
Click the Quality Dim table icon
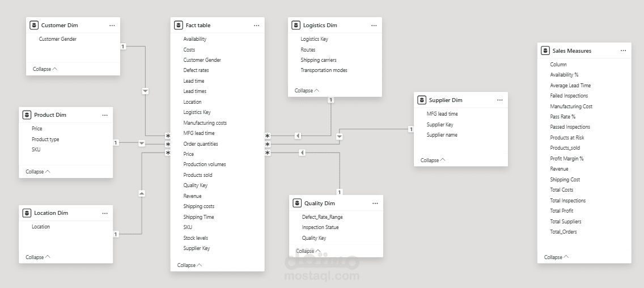[297, 204]
